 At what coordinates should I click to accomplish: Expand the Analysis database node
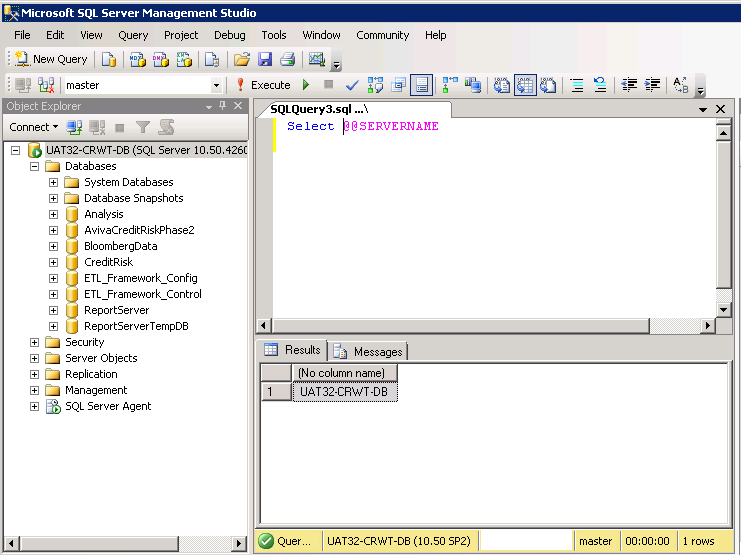point(53,214)
